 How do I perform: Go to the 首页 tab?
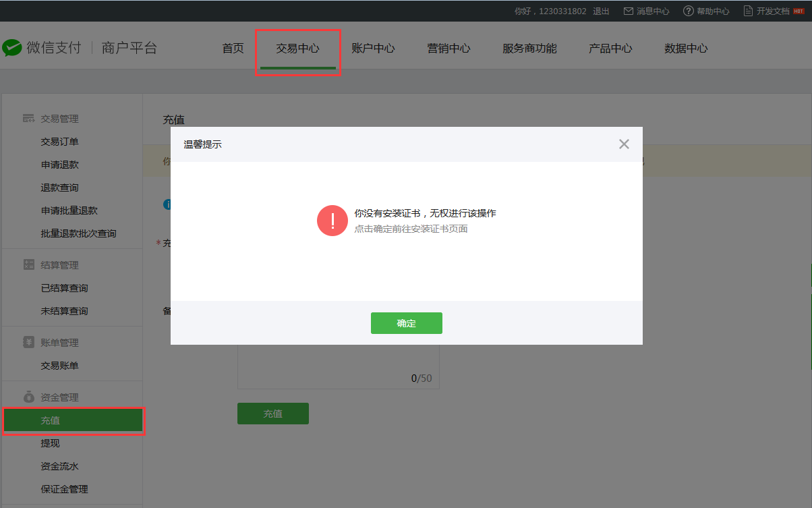point(233,49)
